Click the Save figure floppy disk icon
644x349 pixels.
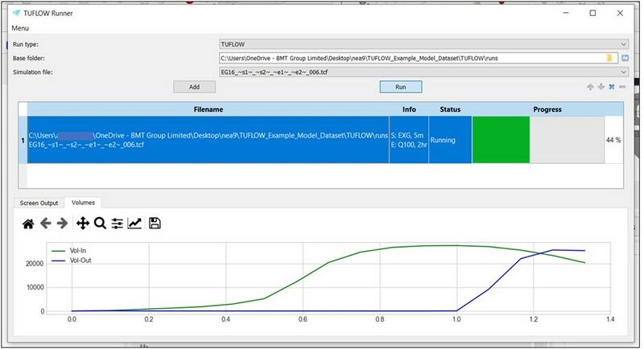point(155,224)
